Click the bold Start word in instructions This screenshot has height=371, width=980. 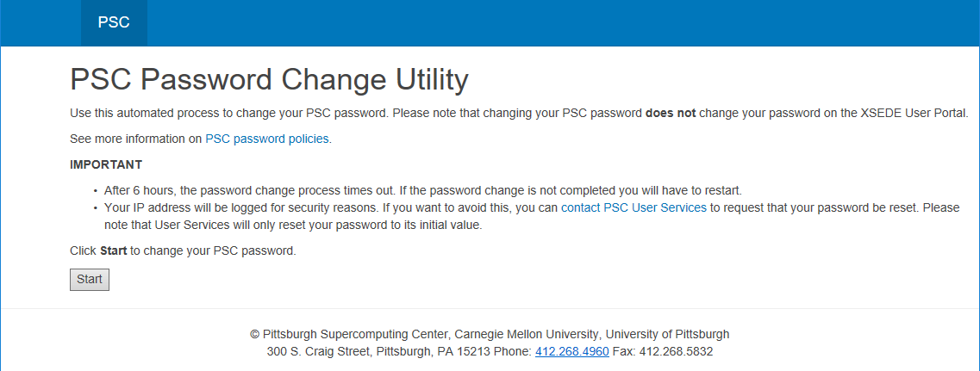click(113, 251)
